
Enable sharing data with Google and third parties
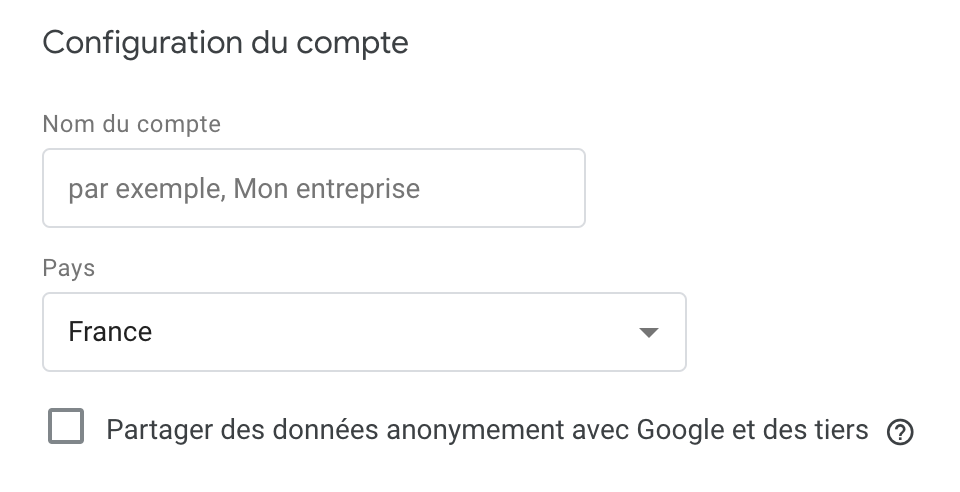point(66,426)
